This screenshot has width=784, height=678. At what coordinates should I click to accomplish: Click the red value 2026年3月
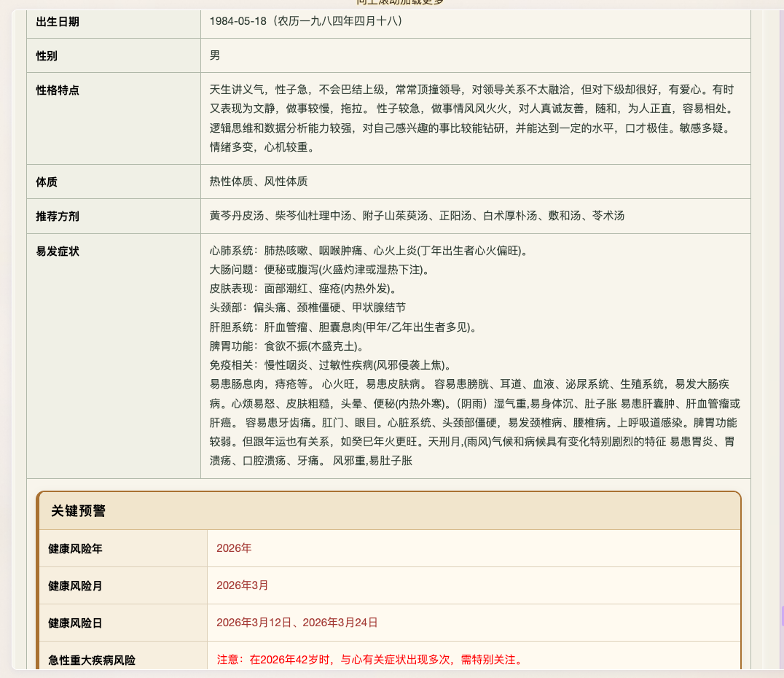click(x=243, y=585)
